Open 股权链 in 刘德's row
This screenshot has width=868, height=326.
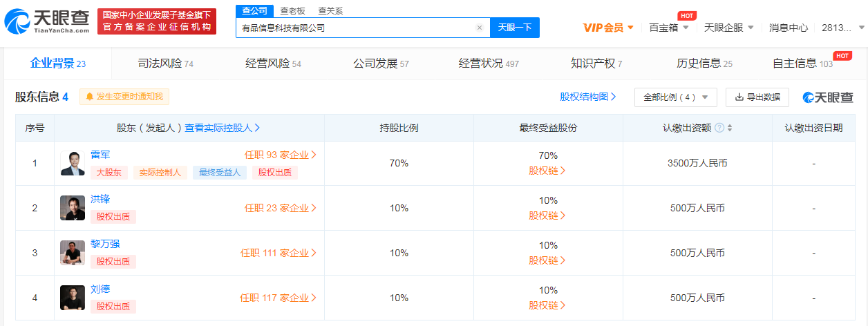coord(547,305)
